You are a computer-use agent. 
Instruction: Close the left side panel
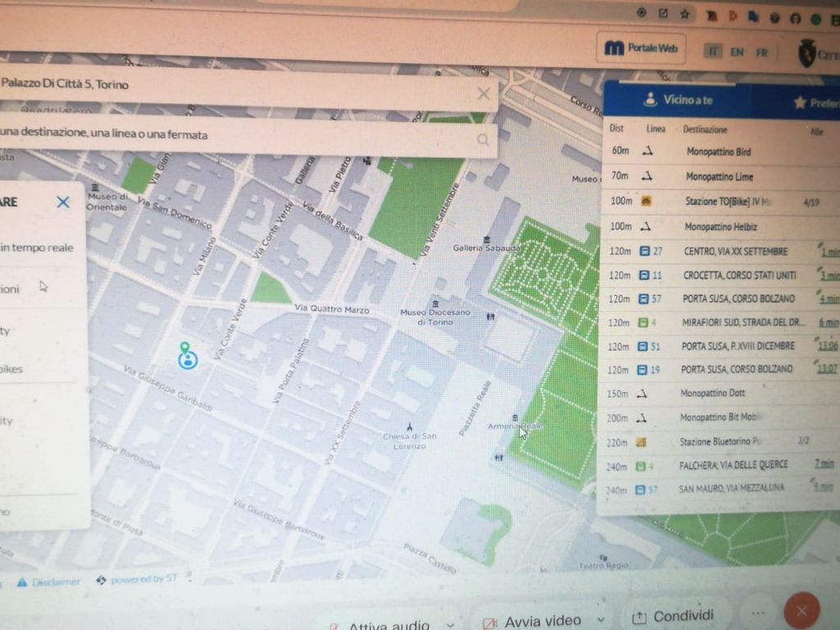click(63, 202)
